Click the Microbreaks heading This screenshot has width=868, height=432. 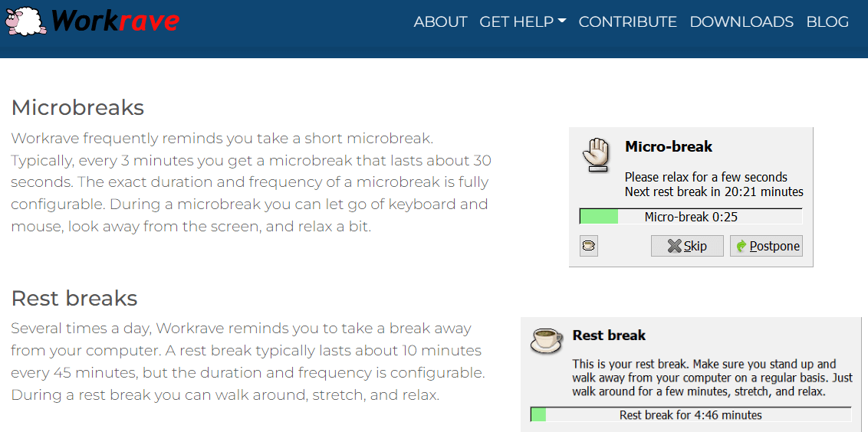coord(77,107)
